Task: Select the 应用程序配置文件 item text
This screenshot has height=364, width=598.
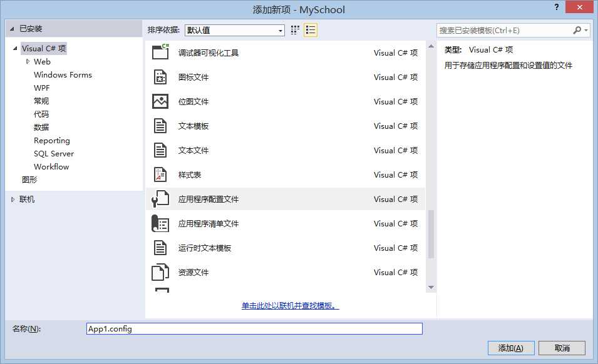Action: 209,199
